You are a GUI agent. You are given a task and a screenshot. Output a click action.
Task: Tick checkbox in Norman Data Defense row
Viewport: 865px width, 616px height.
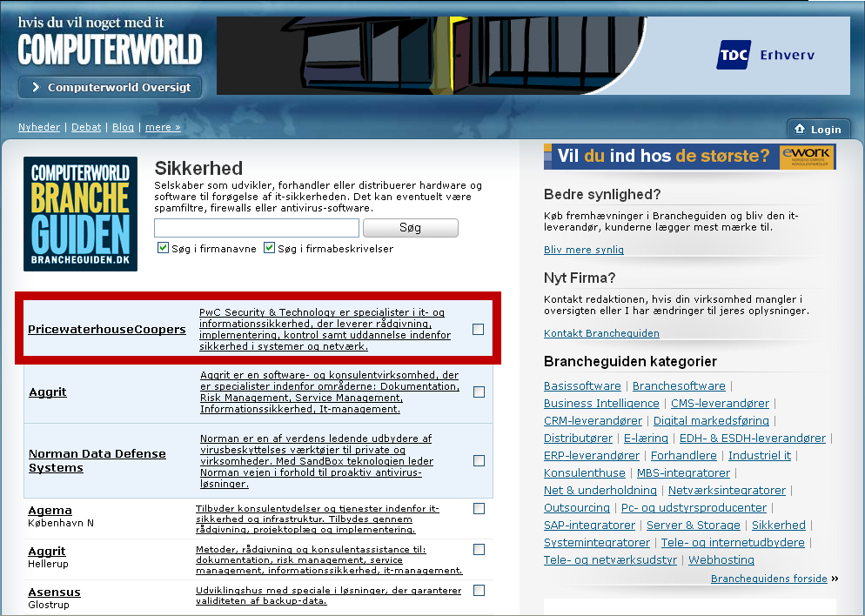pyautogui.click(x=479, y=460)
